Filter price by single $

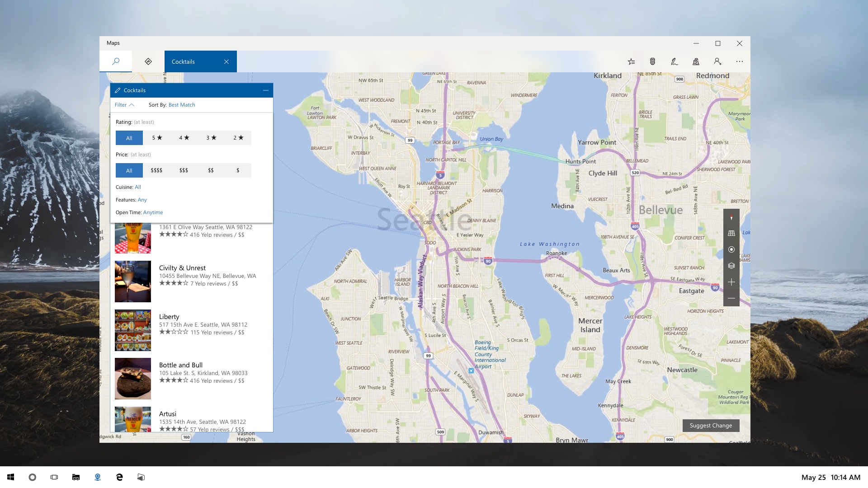click(x=238, y=170)
